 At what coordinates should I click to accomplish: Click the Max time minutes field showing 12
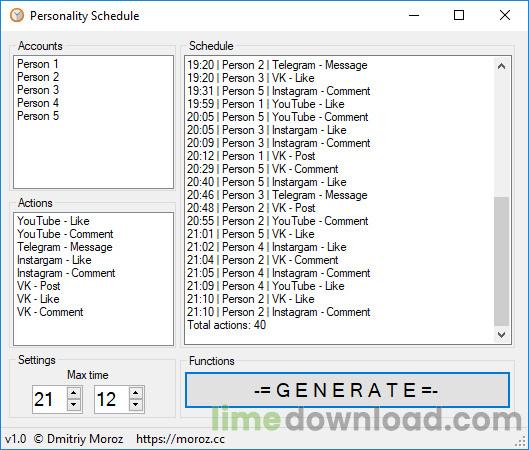112,399
